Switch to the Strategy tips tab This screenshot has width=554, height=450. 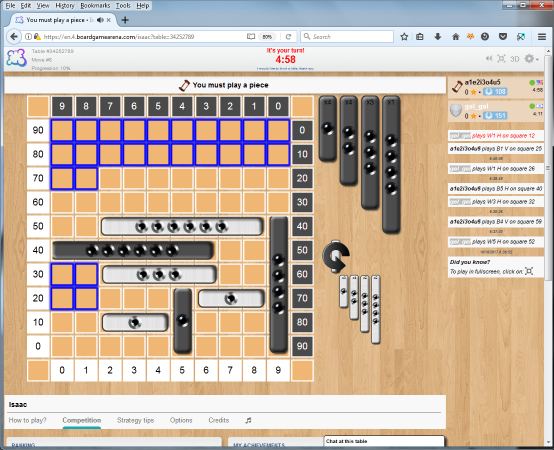(x=135, y=420)
